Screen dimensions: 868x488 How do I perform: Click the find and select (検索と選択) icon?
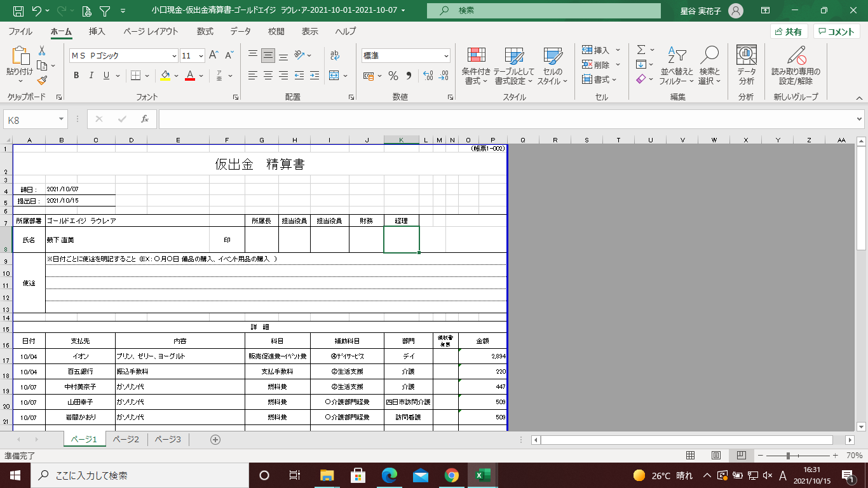click(709, 66)
